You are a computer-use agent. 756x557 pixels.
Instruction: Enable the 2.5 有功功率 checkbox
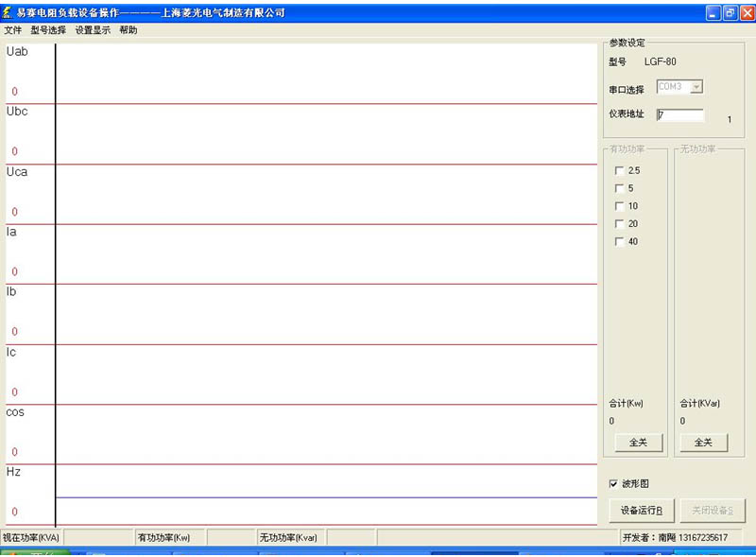click(620, 170)
